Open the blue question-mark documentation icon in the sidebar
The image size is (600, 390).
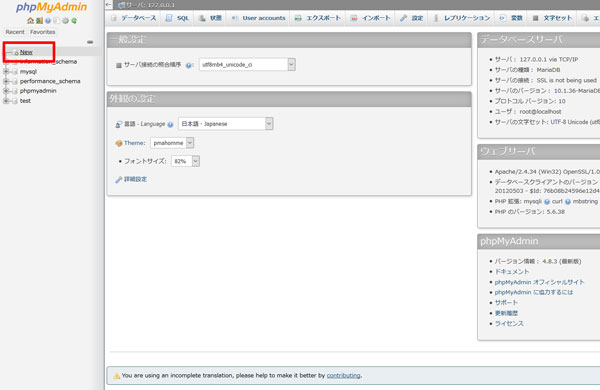48,21
